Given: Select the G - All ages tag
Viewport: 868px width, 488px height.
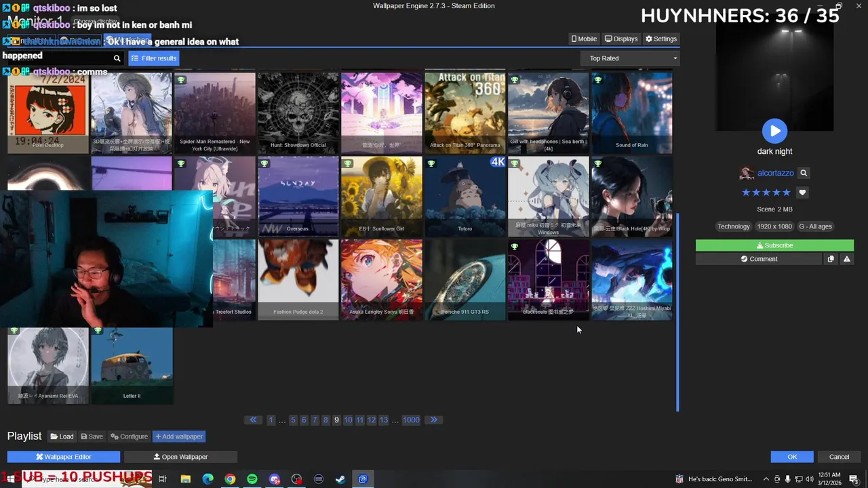Looking at the screenshot, I should pos(815,226).
